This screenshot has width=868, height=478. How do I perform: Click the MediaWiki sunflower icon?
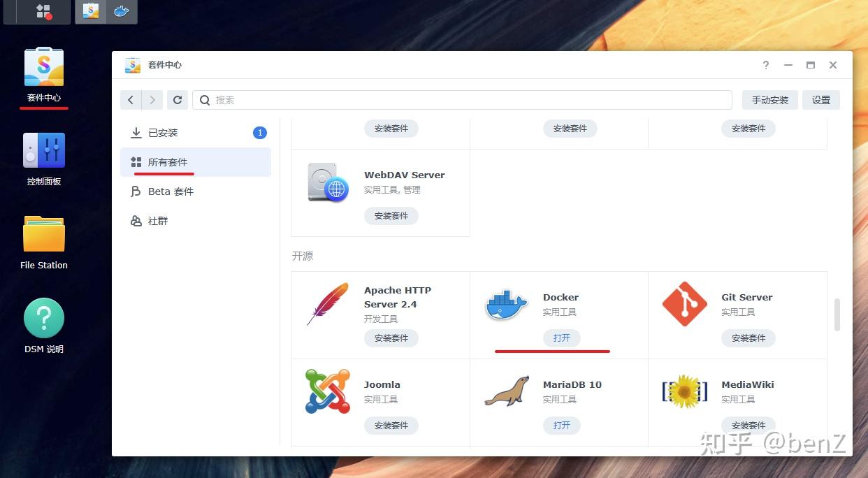point(684,391)
